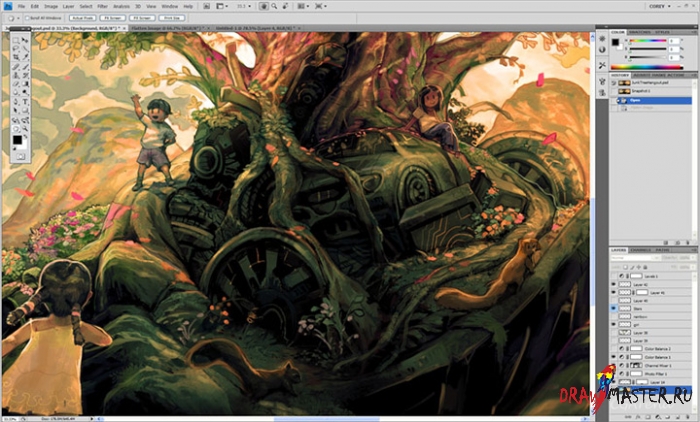Screen dimensions: 700x422
Task: Add a layer mask button
Action: click(648, 416)
